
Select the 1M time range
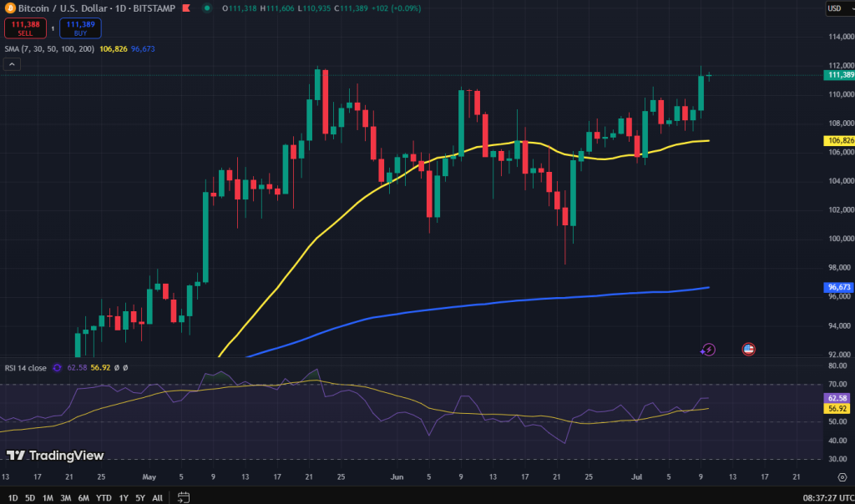48,498
